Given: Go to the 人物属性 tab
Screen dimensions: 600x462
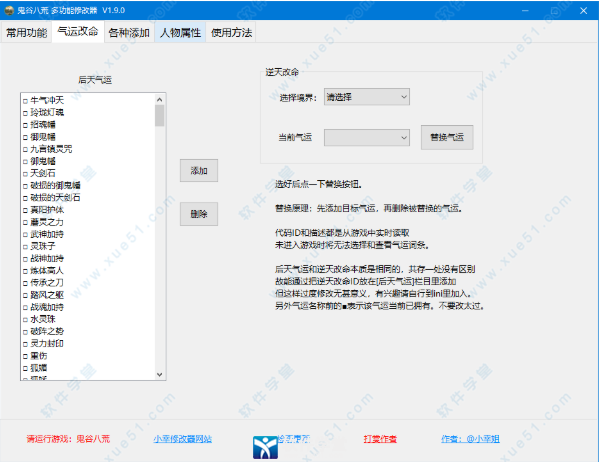Looking at the screenshot, I should click(179, 32).
